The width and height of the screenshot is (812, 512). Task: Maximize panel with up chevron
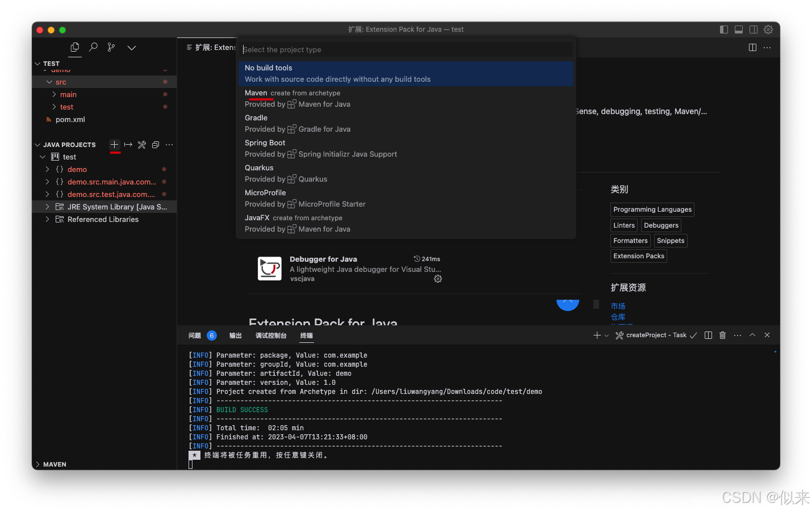click(x=752, y=335)
